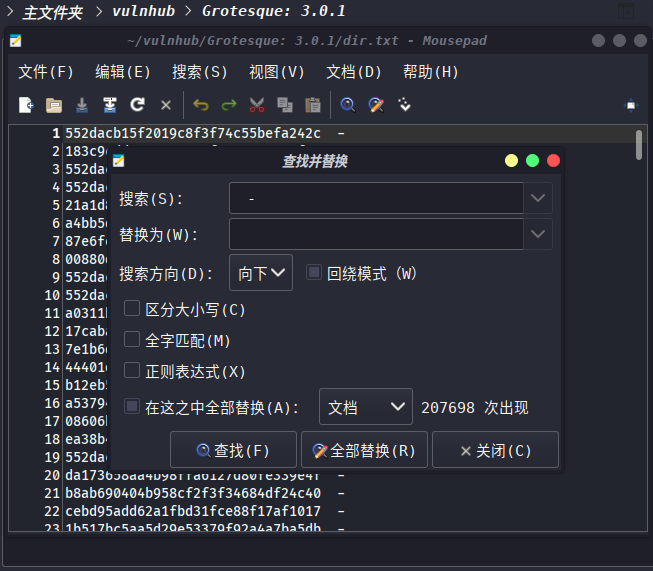
Task: Click the 207698 次出现 occurrence count
Action: pos(474,407)
